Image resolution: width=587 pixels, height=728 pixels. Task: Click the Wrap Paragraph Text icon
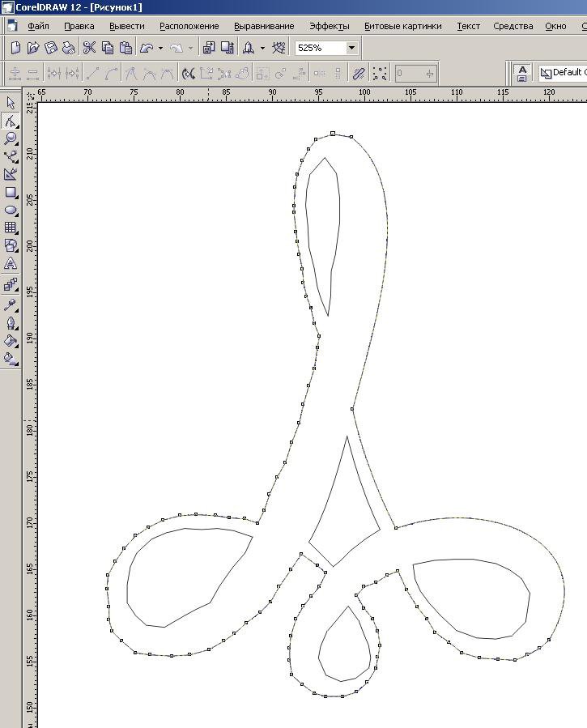pyautogui.click(x=522, y=73)
